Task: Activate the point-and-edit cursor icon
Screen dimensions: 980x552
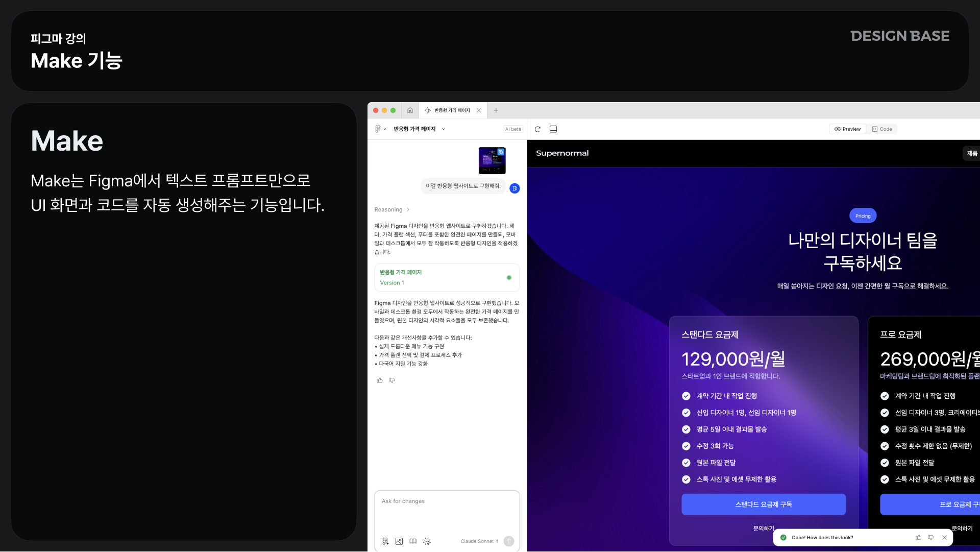Action: [x=427, y=541]
